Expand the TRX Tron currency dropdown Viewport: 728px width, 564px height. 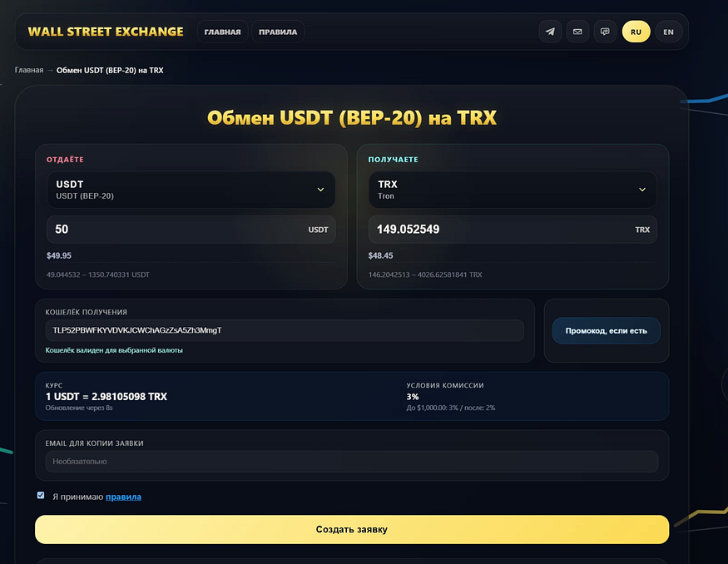513,190
